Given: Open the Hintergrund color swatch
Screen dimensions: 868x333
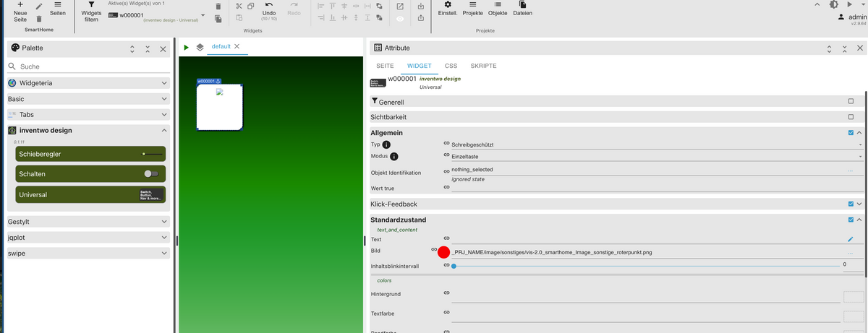Looking at the screenshot, I should (x=854, y=296).
